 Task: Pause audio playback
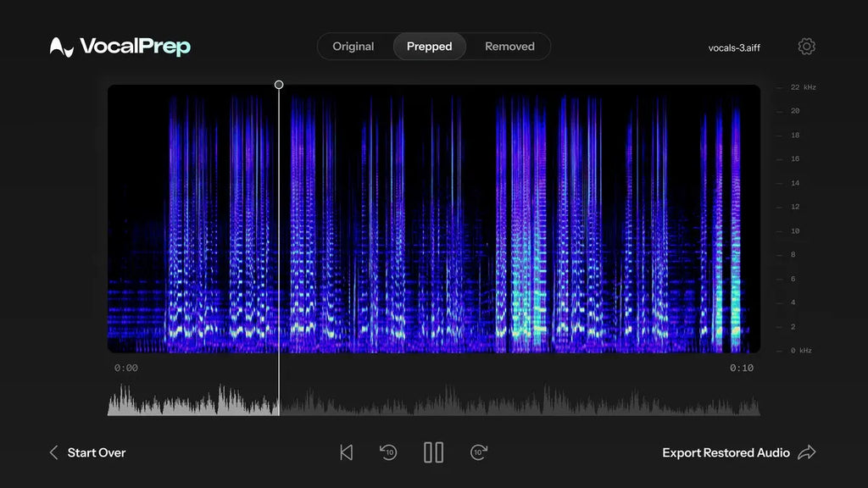tap(433, 452)
